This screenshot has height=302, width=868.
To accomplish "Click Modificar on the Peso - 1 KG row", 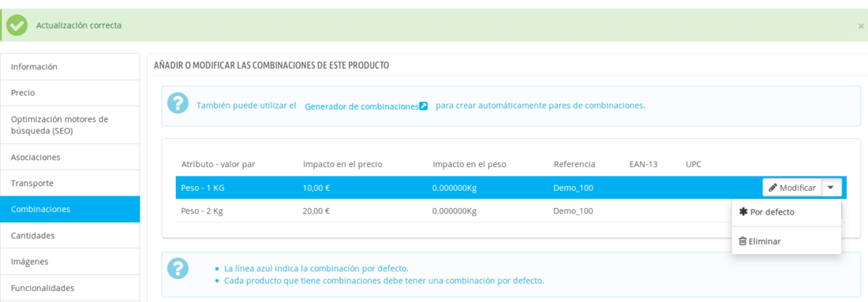I will 792,188.
